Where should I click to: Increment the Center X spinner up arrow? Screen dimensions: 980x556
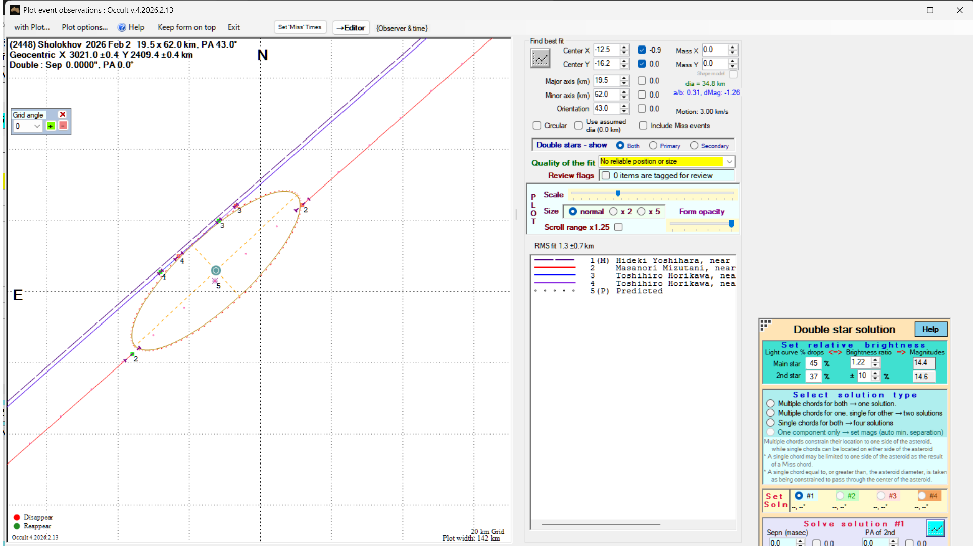(624, 47)
